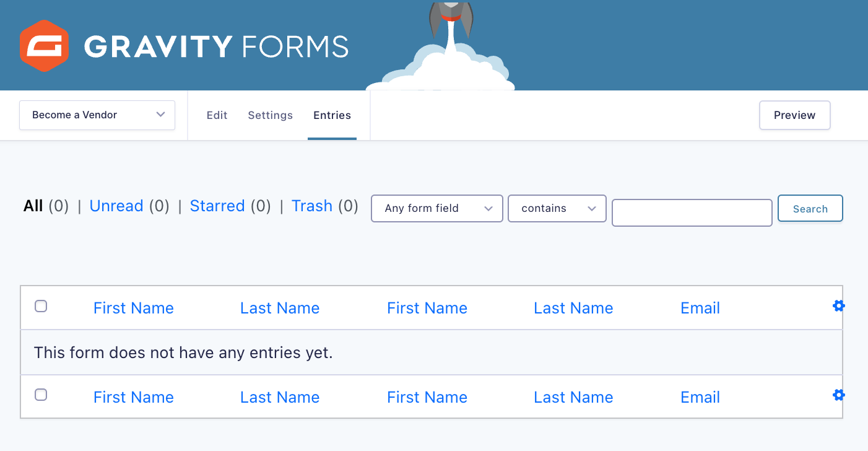View the Trash entries
The width and height of the screenshot is (868, 451).
pyautogui.click(x=312, y=206)
